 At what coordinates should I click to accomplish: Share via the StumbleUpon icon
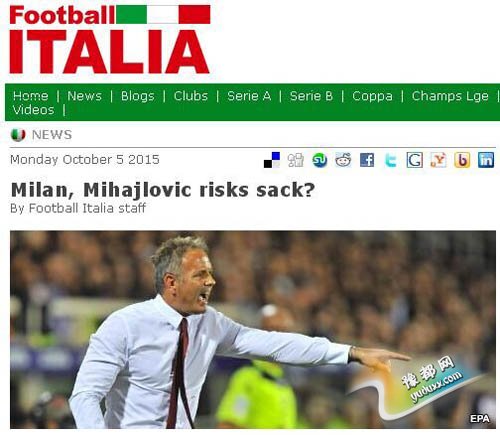coord(320,160)
